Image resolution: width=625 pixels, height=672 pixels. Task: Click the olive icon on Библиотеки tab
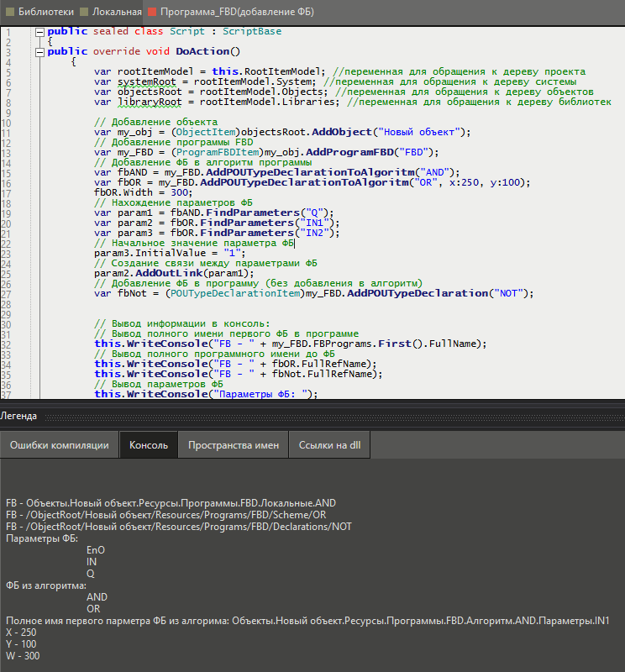pos(10,13)
